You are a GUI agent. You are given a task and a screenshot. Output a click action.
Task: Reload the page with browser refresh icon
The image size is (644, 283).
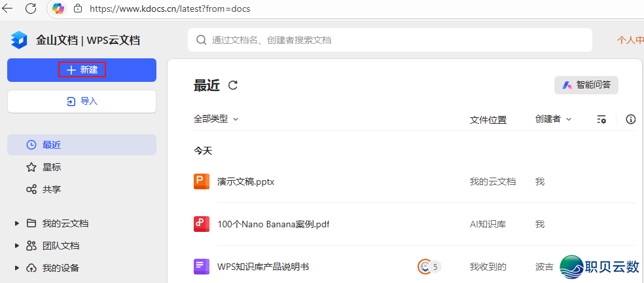click(x=31, y=9)
